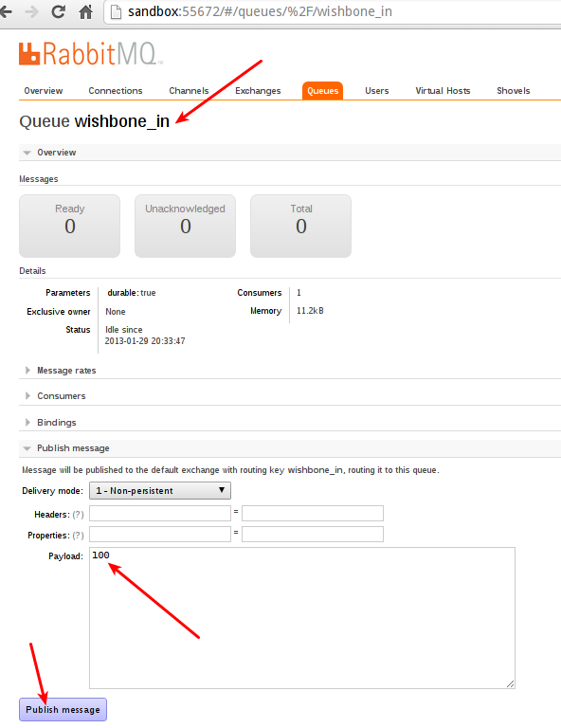The image size is (561, 728).
Task: Reload the page with refresh icon
Action: [59, 11]
